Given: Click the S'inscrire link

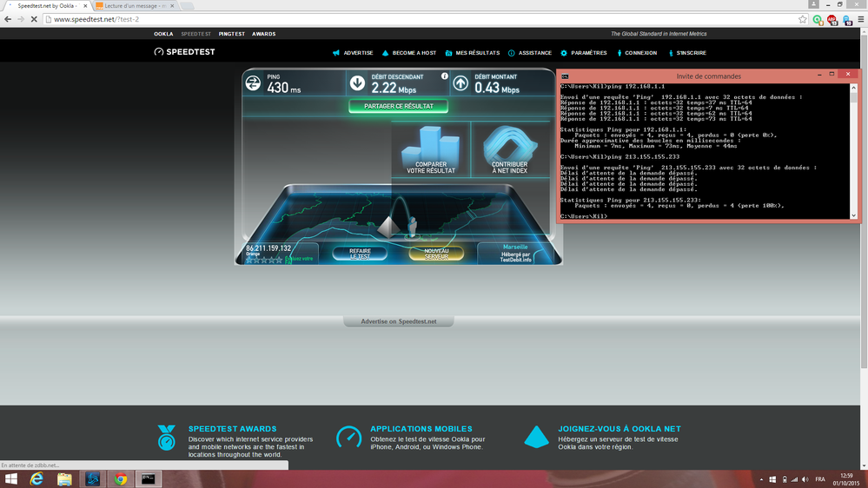Looking at the screenshot, I should (687, 53).
